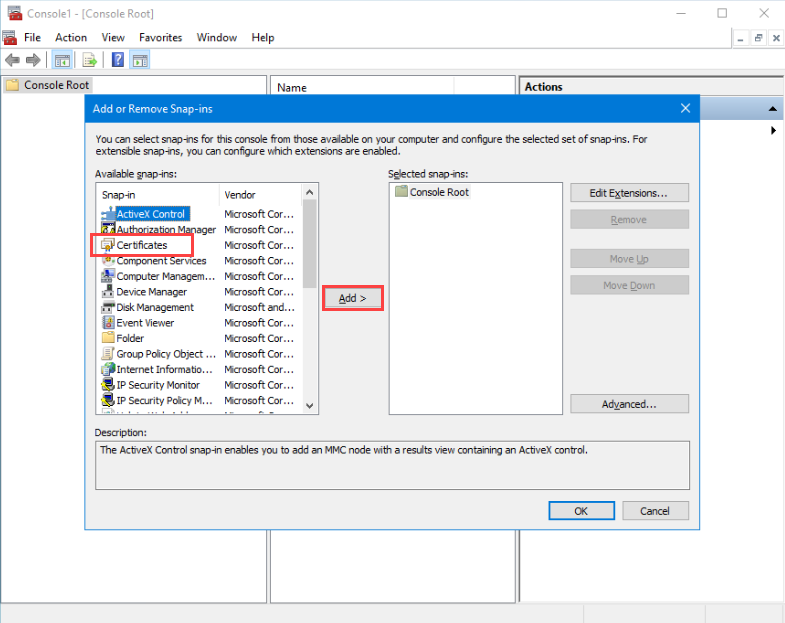Click the Authorization Manager snap-in icon
The image size is (785, 623).
click(108, 229)
